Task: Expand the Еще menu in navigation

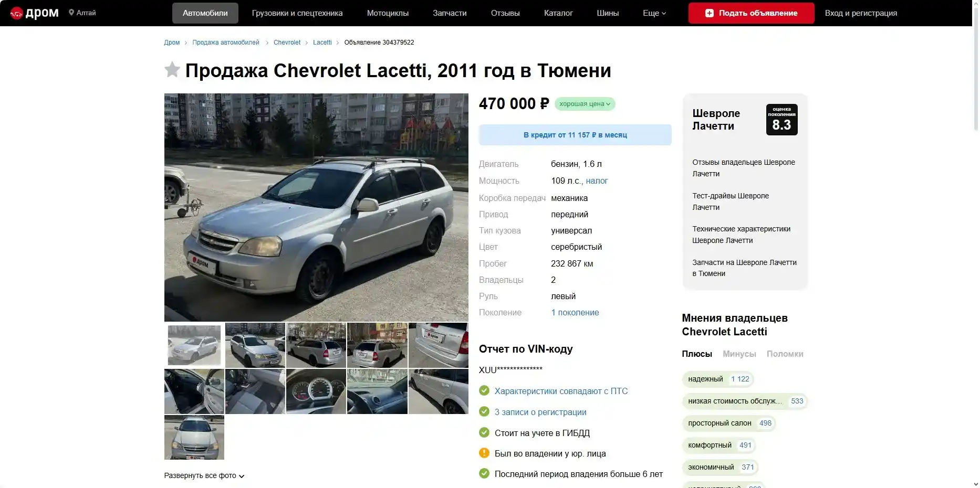Action: click(x=654, y=13)
